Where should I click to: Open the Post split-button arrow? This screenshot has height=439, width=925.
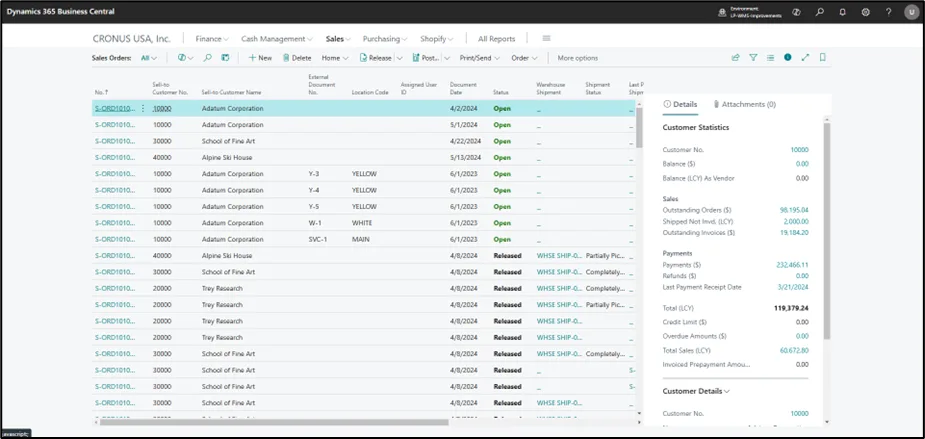coord(447,58)
